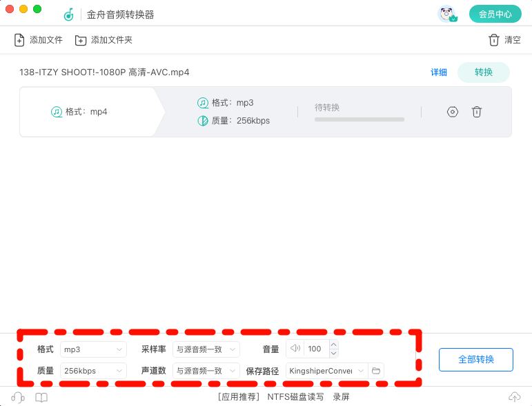Screen dimensions: 532x406
Task: Click the 待转换 status text
Action: click(x=327, y=108)
